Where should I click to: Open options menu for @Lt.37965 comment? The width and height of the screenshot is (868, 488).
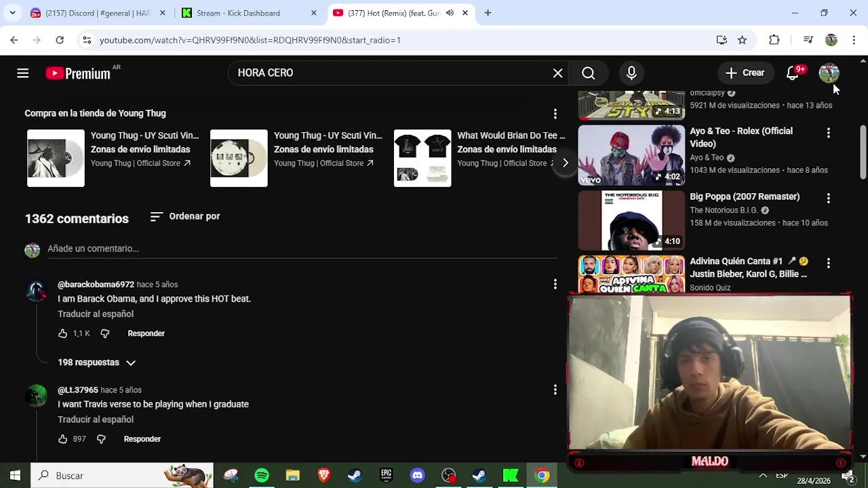tap(555, 390)
